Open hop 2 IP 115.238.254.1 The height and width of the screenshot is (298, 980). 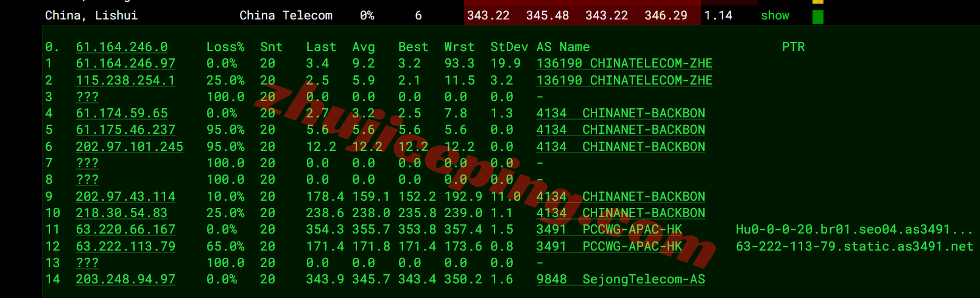pyautogui.click(x=125, y=80)
